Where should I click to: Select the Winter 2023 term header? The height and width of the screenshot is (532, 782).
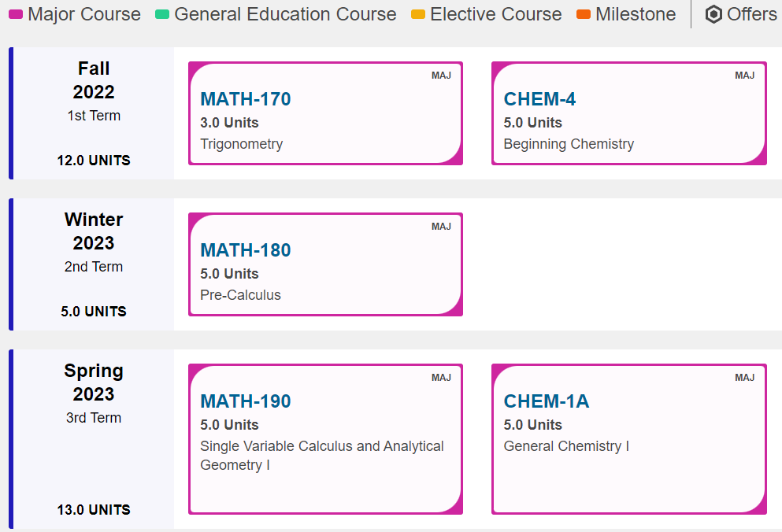coord(94,231)
